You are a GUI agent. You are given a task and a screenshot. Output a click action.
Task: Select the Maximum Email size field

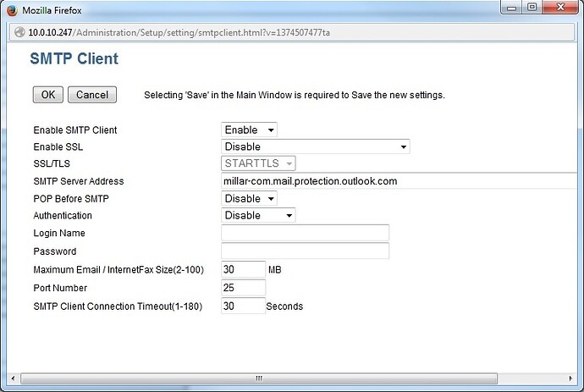point(243,269)
